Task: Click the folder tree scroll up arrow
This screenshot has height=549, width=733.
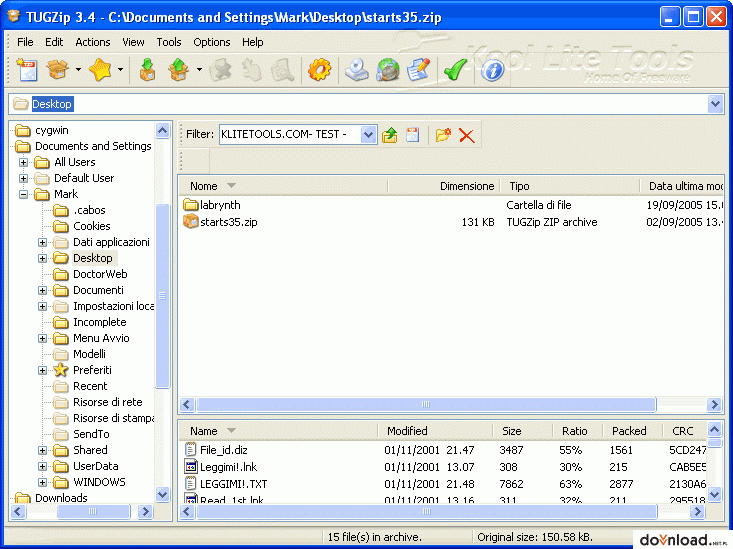Action: click(x=162, y=130)
